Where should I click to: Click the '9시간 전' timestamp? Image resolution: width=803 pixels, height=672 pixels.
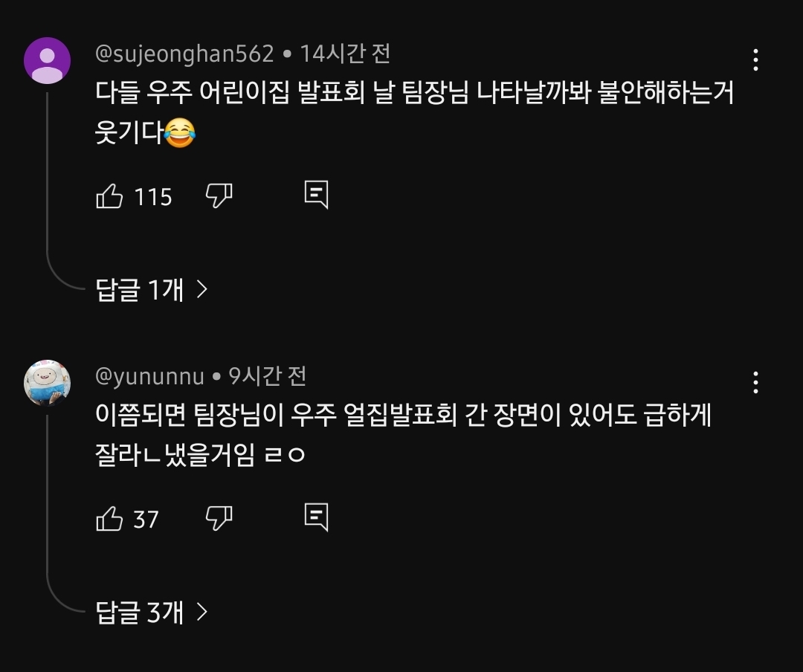click(x=267, y=376)
